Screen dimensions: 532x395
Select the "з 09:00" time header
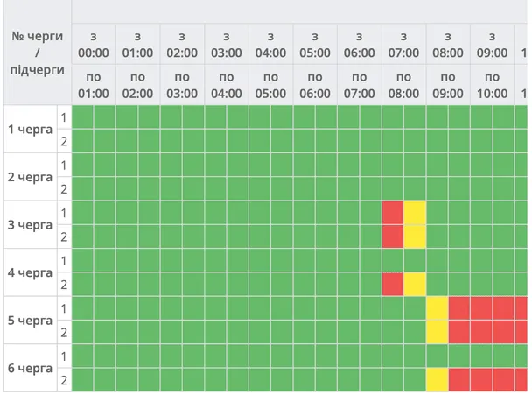click(492, 44)
